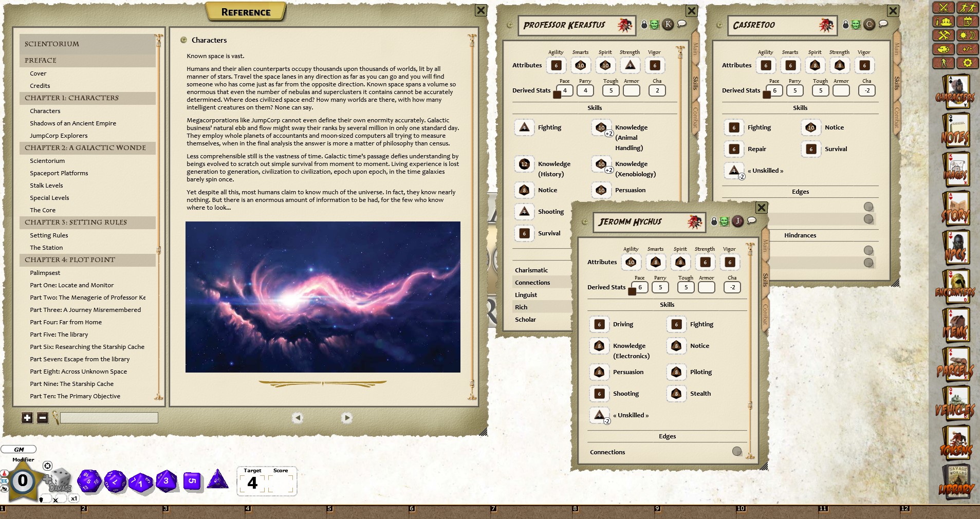Toggle day/night lighting with the sun and moon icon

click(x=968, y=35)
